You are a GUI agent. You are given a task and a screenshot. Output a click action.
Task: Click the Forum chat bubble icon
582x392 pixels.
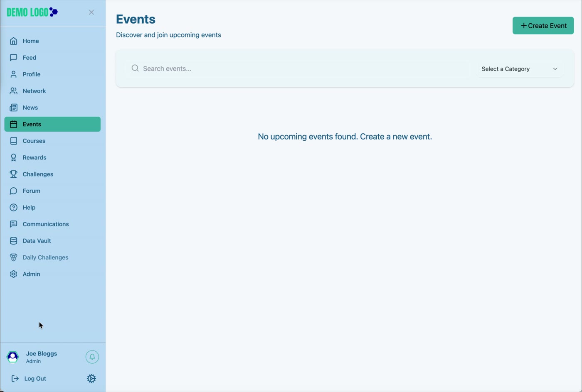[14, 191]
